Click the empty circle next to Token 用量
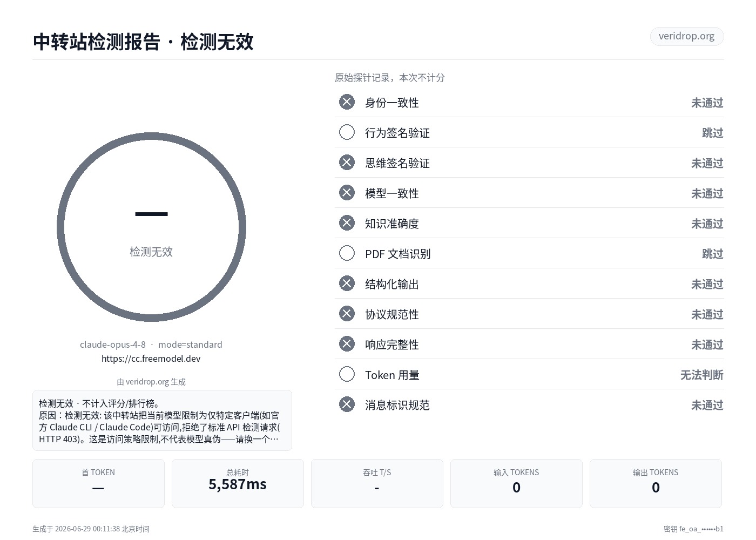The width and height of the screenshot is (756, 540). click(x=347, y=374)
